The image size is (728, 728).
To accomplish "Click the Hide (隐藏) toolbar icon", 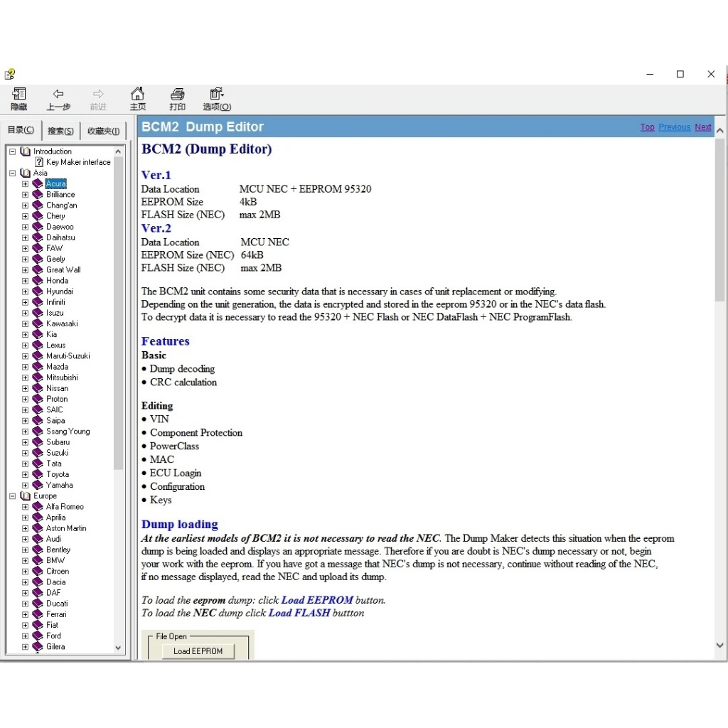I will [x=19, y=94].
